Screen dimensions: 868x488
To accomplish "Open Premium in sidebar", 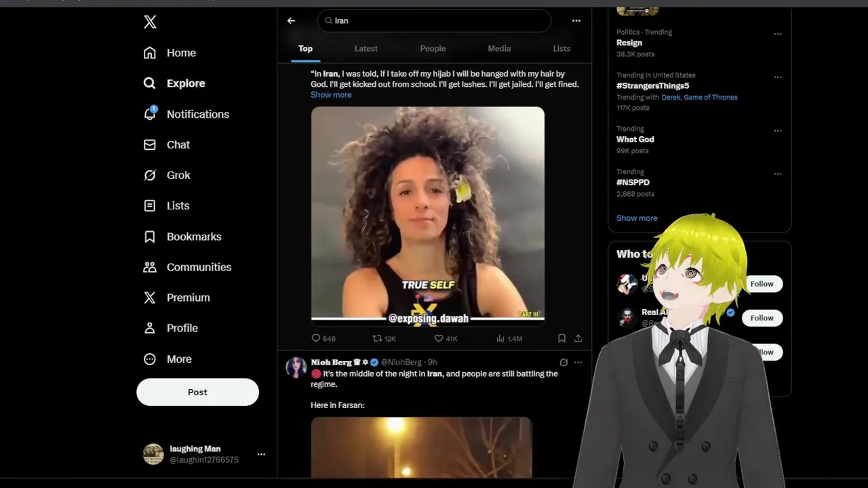I will (x=176, y=298).
